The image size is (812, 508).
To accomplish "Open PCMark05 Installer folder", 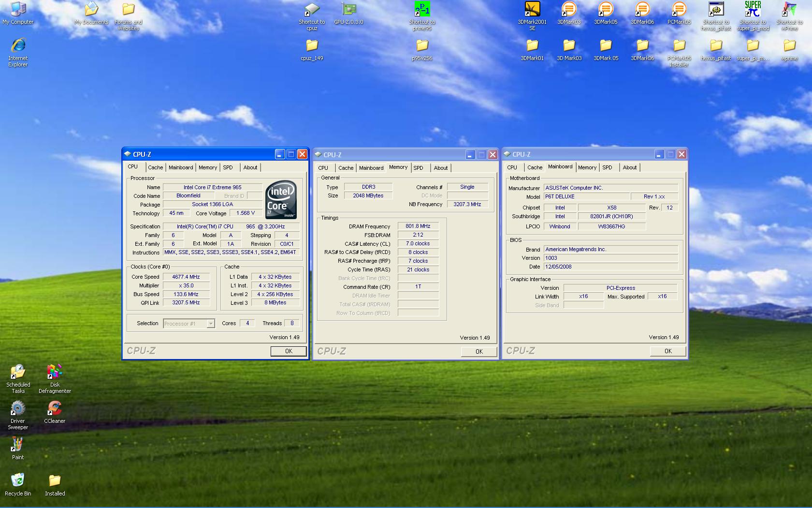I will pos(679,52).
